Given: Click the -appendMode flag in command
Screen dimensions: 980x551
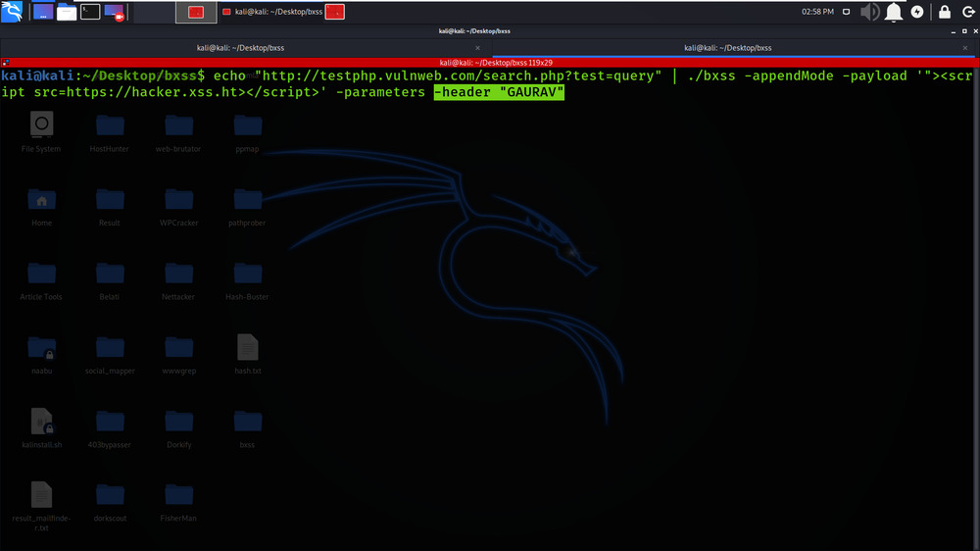Looking at the screenshot, I should (789, 75).
